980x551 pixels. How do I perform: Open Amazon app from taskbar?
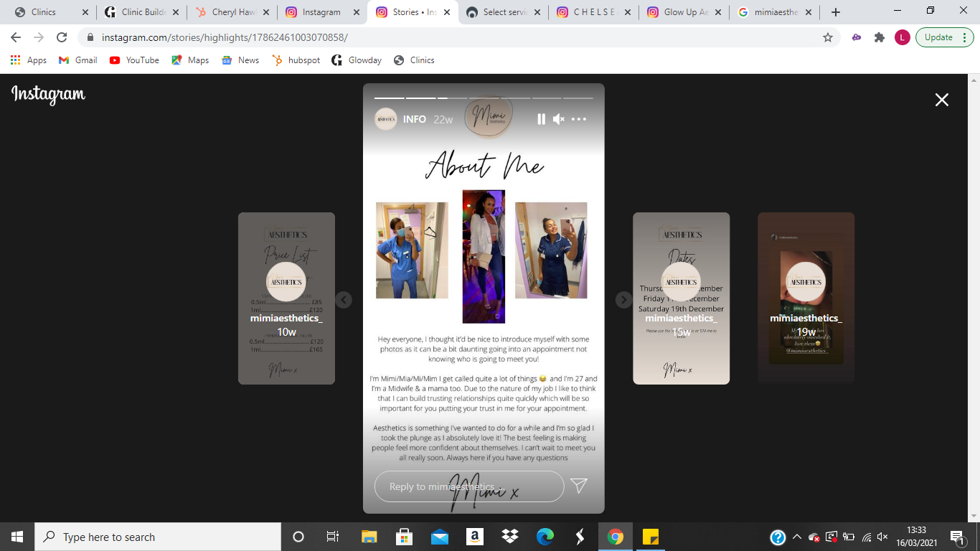(x=474, y=537)
